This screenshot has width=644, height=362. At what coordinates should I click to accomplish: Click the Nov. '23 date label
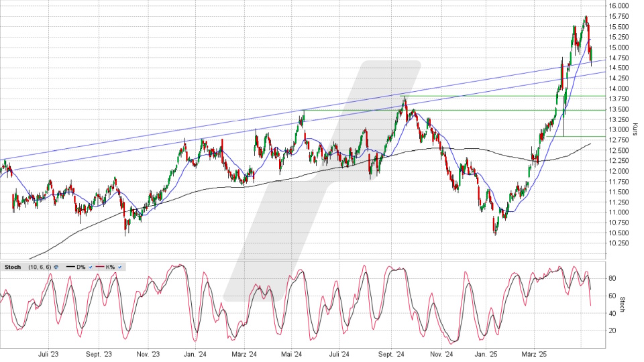148,354
